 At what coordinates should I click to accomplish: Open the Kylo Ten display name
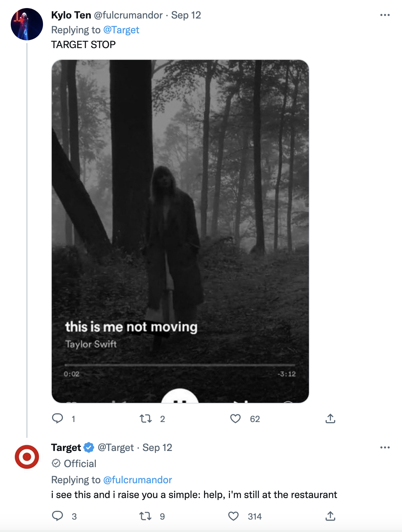[x=71, y=15]
